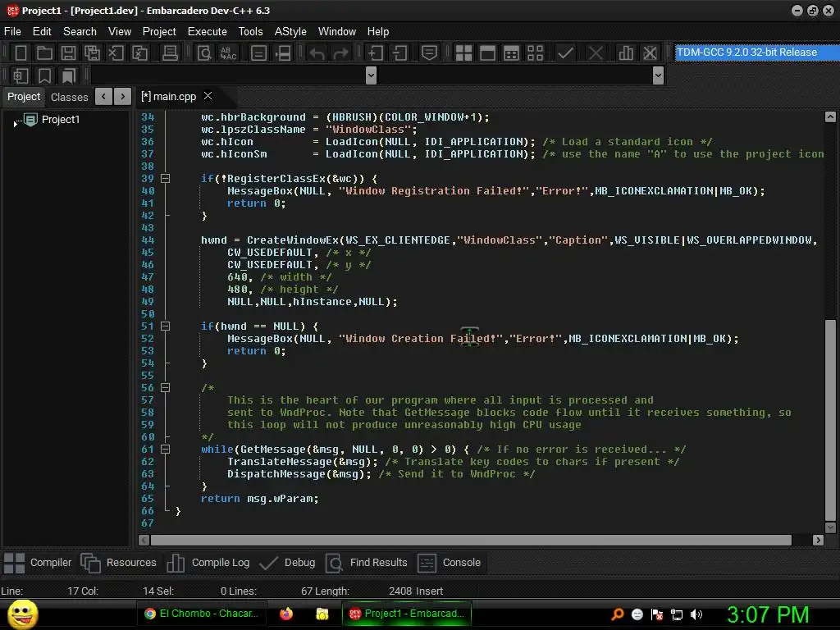Delete profiling information with crossed chart icon
Screen dimensions: 840x630
(650, 53)
